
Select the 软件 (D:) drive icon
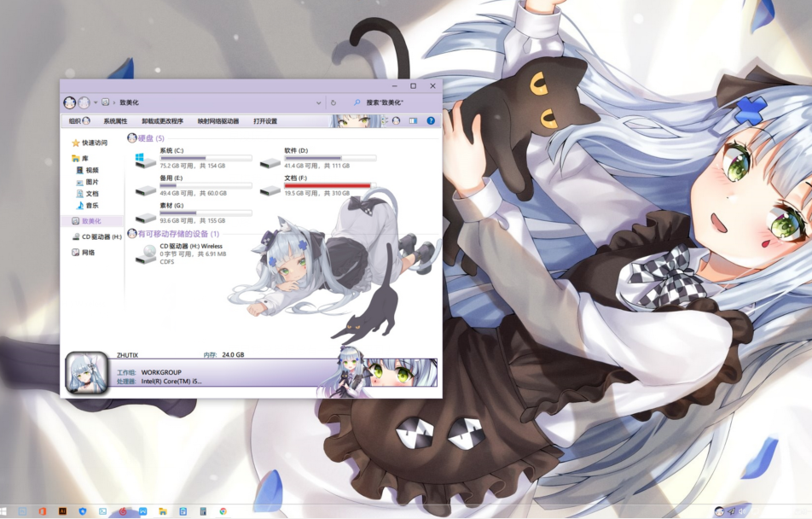[270, 163]
